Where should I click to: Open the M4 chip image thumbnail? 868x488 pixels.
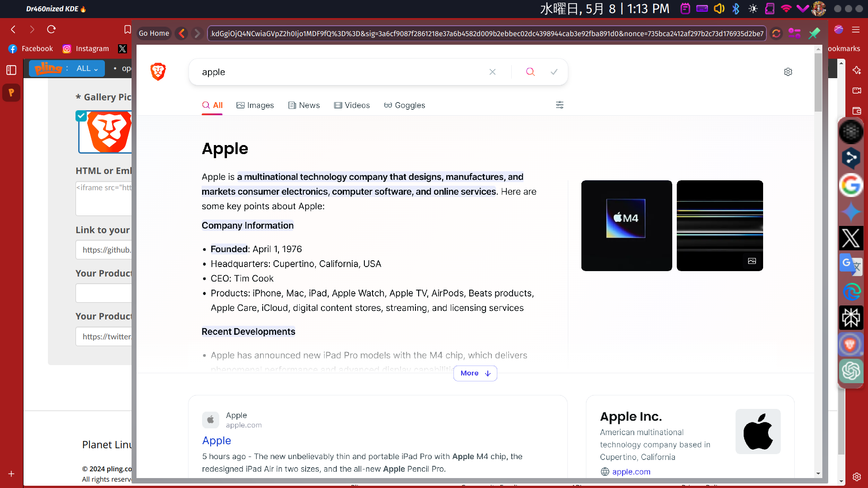(627, 225)
